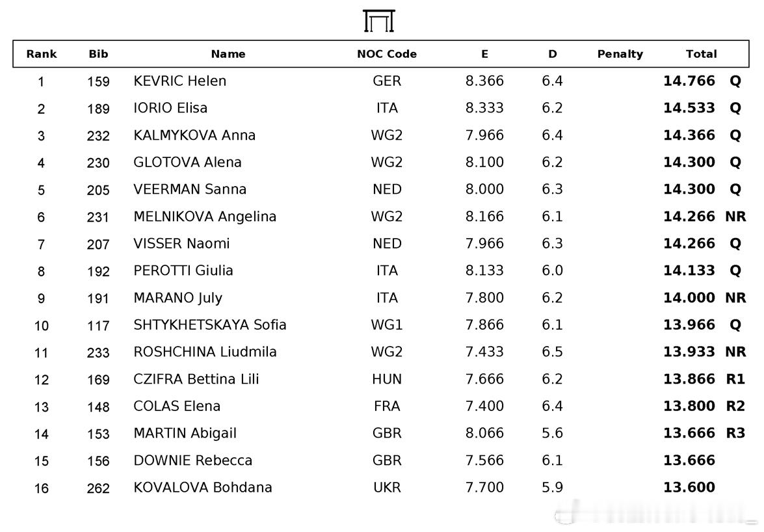Click the uneven bars apparatus icon
The image size is (764, 532).
378,21
